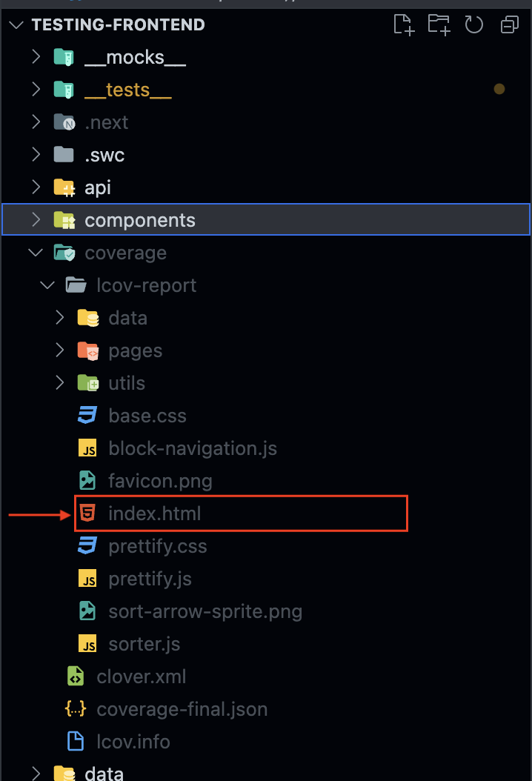Click the New Folder icon in Explorer toolbar

[x=439, y=24]
